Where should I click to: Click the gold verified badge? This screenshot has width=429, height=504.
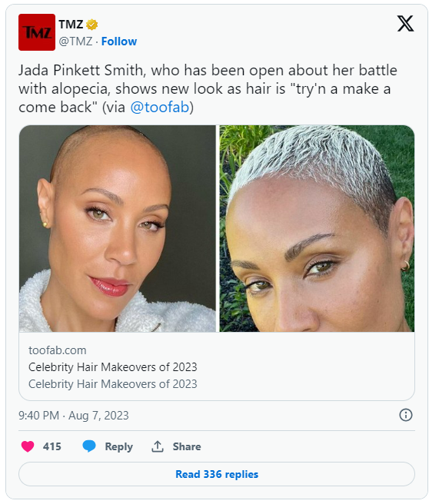point(92,25)
